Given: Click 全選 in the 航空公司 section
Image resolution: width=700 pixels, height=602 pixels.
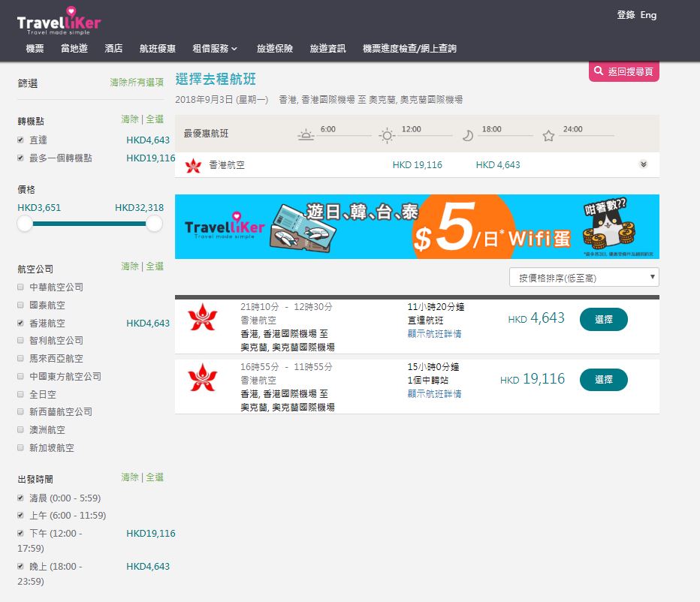Looking at the screenshot, I should pyautogui.click(x=155, y=266).
